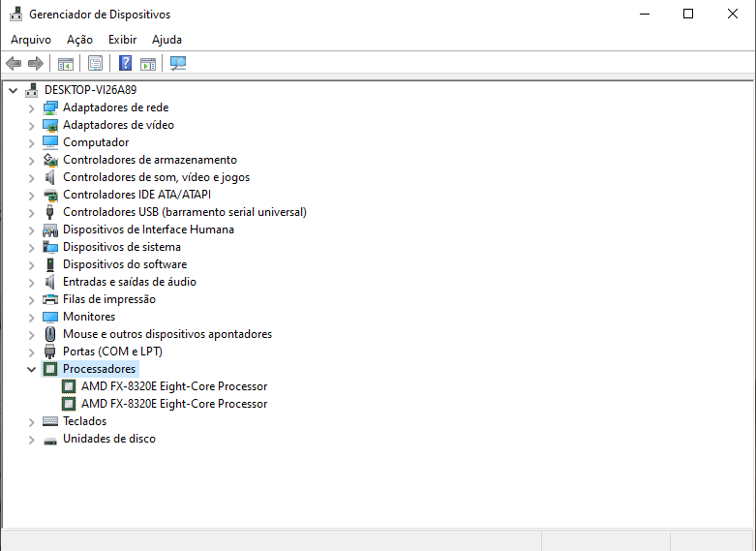
Task: Click the USB controllers plug icon
Action: point(49,212)
